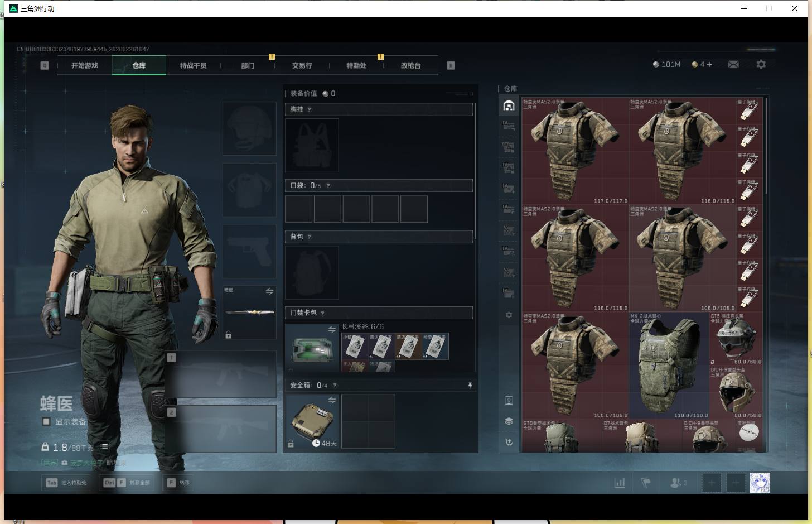812x524 pixels.
Task: Switch to the 开始游戏 tab
Action: point(85,65)
